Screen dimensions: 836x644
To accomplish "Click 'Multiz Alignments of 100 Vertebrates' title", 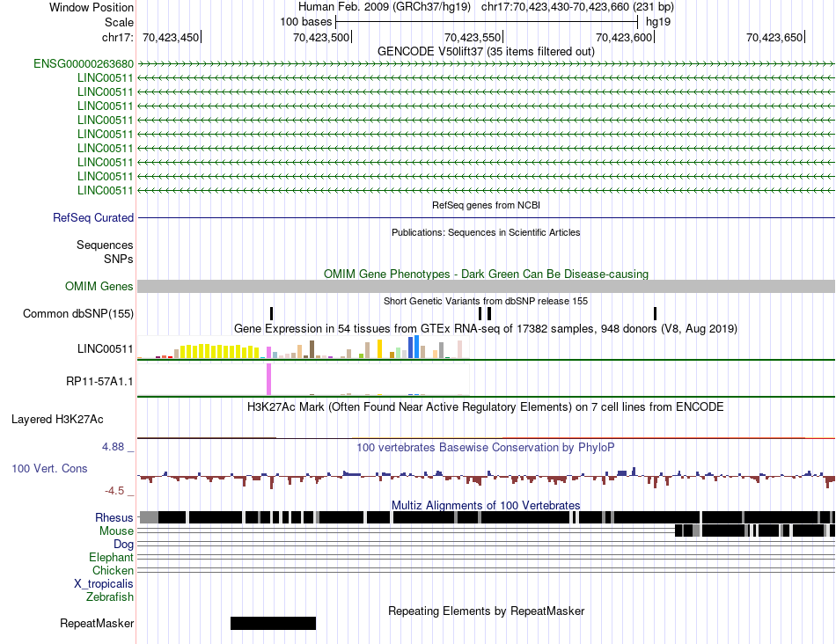I will tap(486, 505).
